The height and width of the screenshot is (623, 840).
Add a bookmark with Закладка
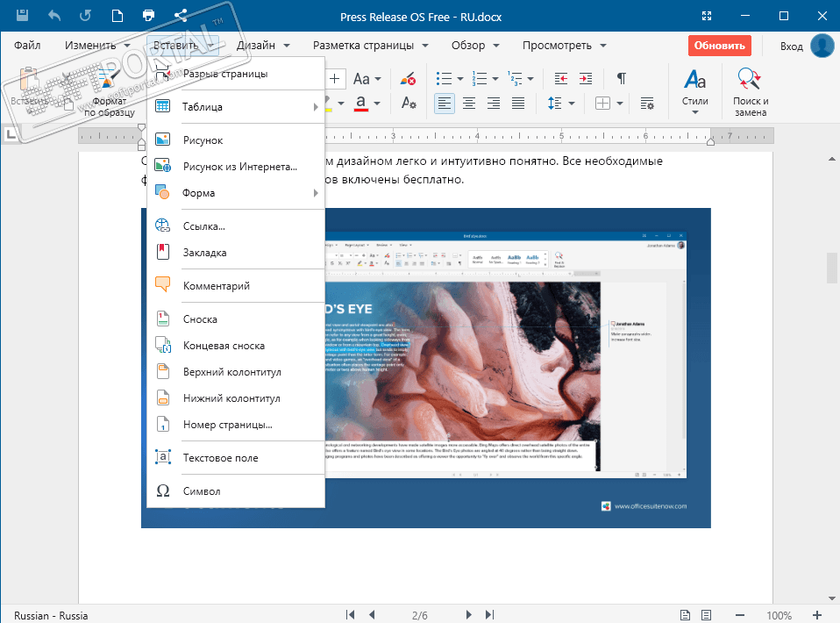(x=236, y=252)
